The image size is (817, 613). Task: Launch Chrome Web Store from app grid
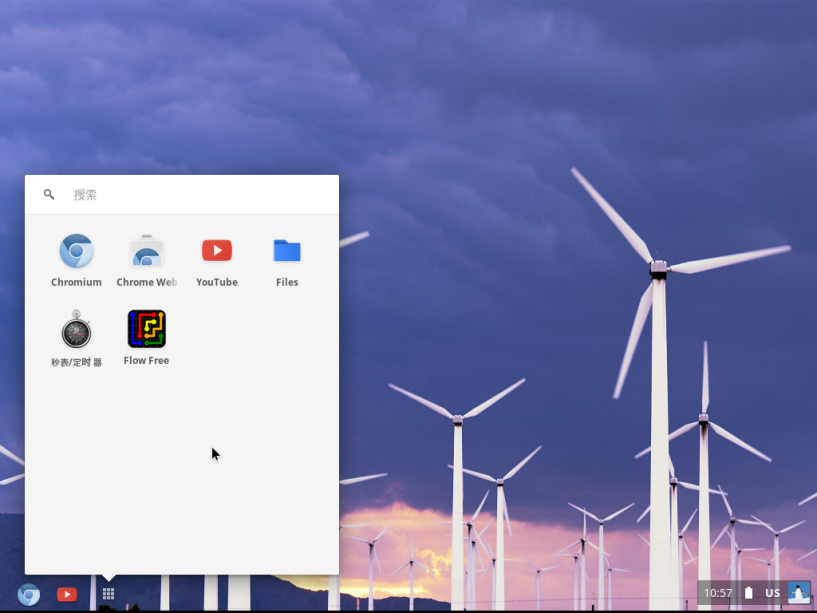tap(146, 251)
